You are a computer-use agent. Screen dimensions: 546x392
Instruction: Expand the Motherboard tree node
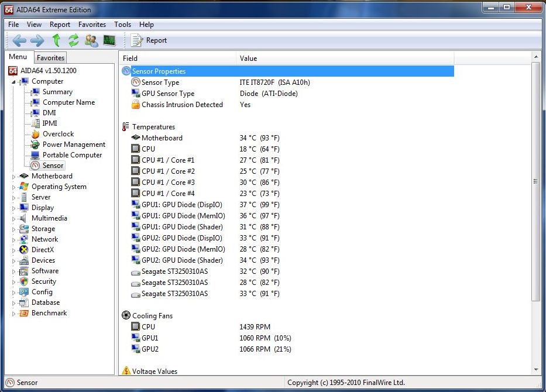(13, 177)
